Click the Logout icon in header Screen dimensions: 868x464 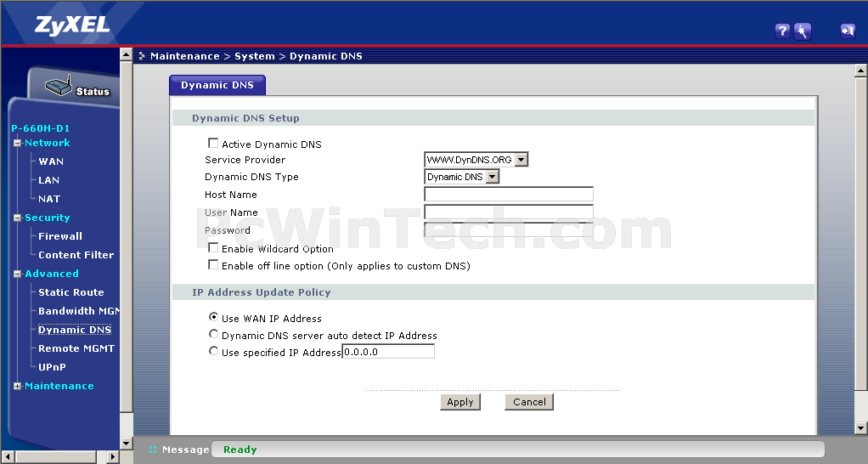848,31
